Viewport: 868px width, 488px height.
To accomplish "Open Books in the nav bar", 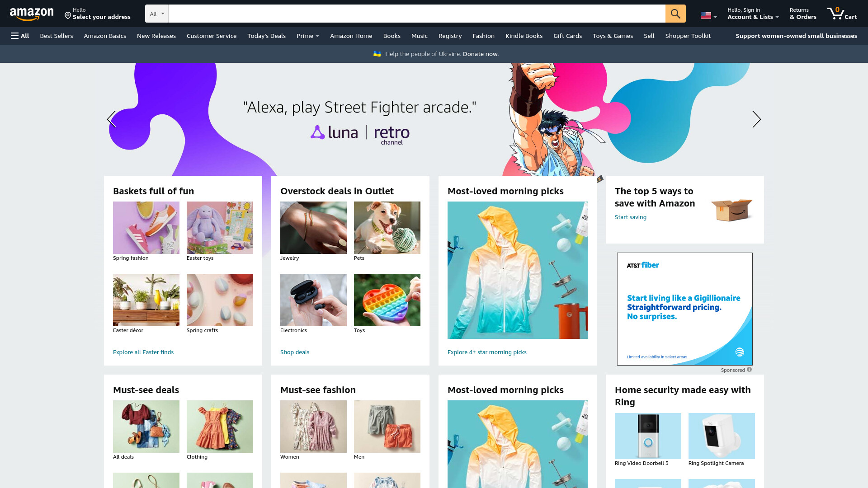I will [x=392, y=36].
